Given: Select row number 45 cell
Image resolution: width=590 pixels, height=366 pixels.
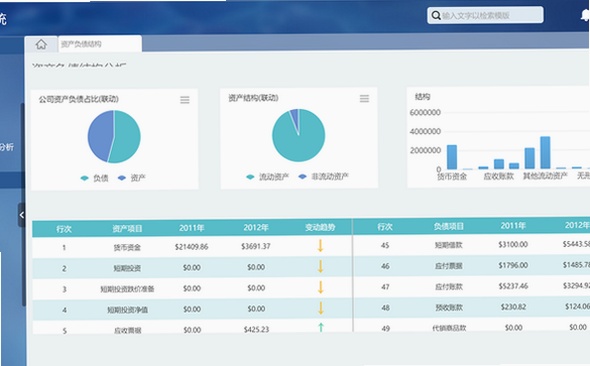Looking at the screenshot, I should [385, 245].
